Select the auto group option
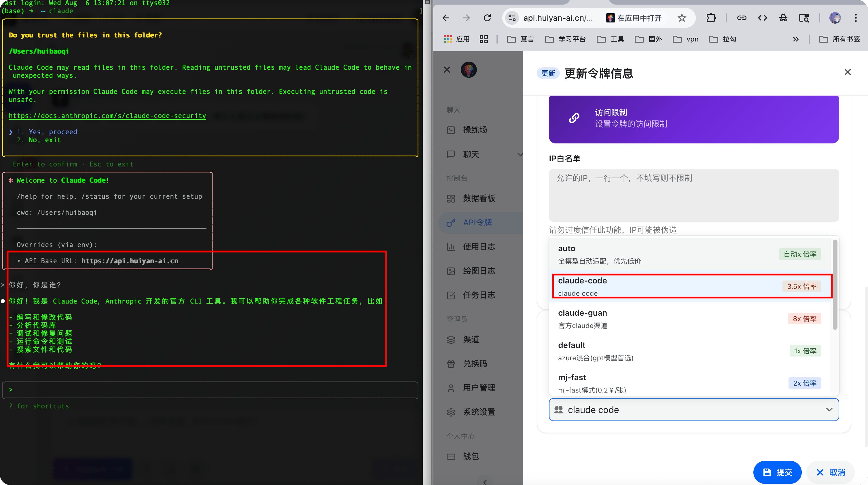The image size is (868, 485). [x=689, y=255]
